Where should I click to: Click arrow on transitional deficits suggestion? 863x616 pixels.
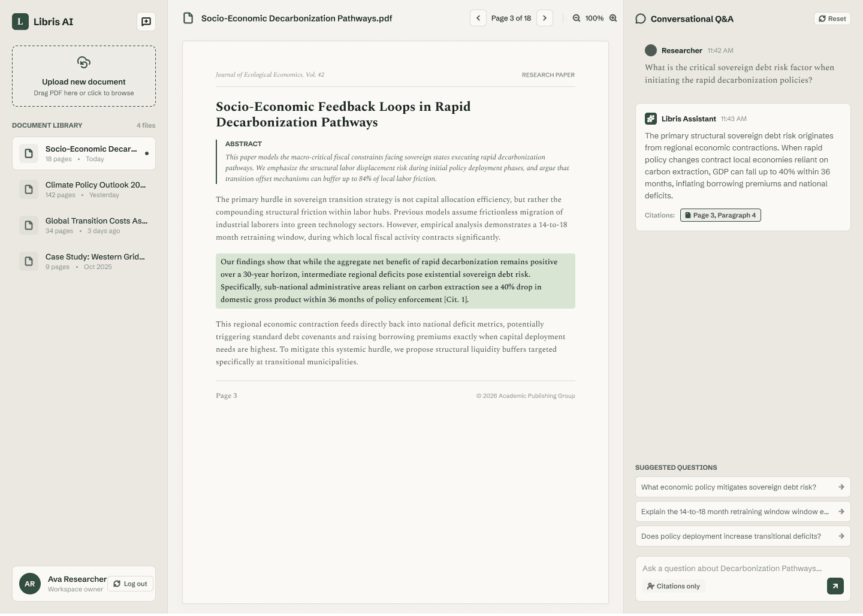[841, 536]
